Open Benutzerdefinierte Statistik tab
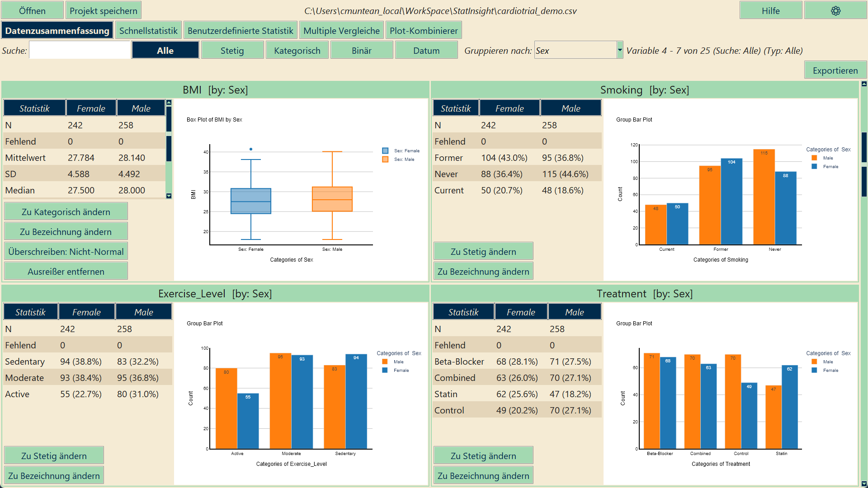 [x=241, y=30]
